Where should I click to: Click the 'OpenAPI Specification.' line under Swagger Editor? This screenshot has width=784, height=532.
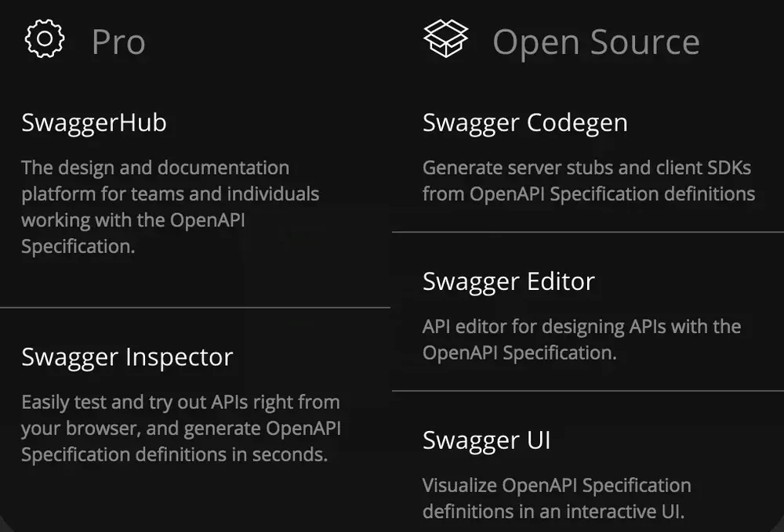(520, 353)
